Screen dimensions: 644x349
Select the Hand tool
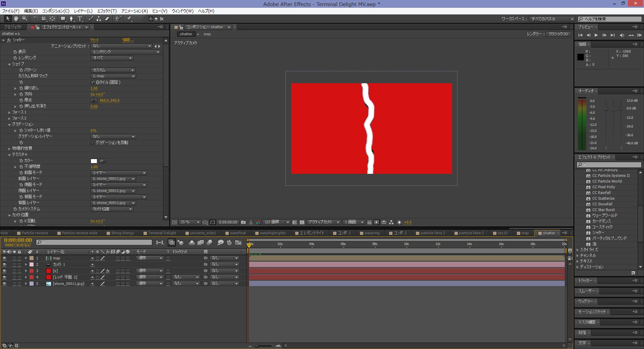coord(16,19)
